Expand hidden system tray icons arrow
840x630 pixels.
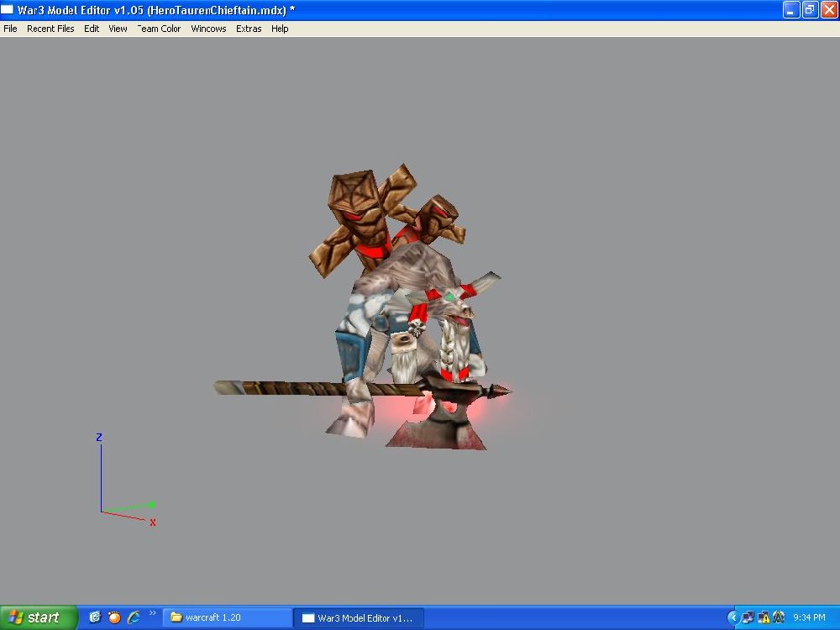pyautogui.click(x=732, y=617)
